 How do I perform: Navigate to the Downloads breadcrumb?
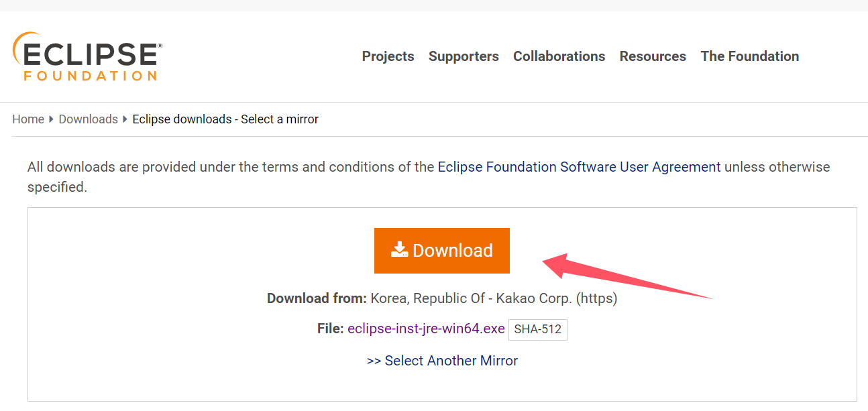click(x=88, y=119)
